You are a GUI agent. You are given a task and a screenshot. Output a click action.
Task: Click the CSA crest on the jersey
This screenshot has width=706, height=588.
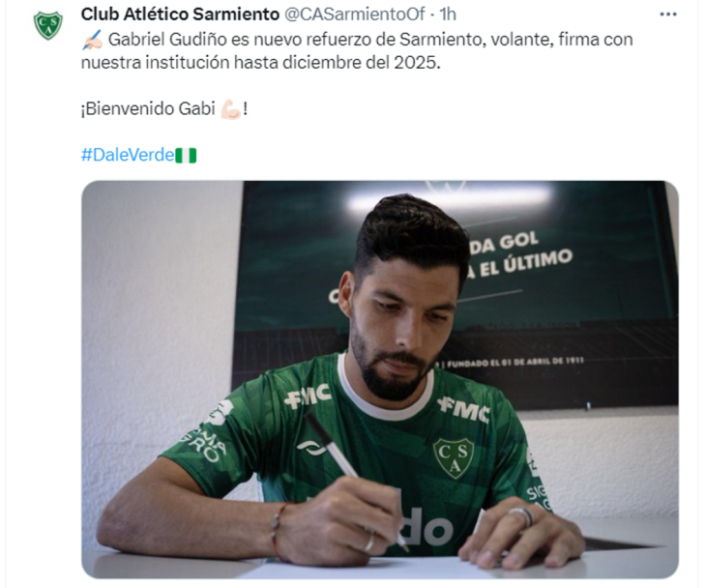[x=454, y=457]
